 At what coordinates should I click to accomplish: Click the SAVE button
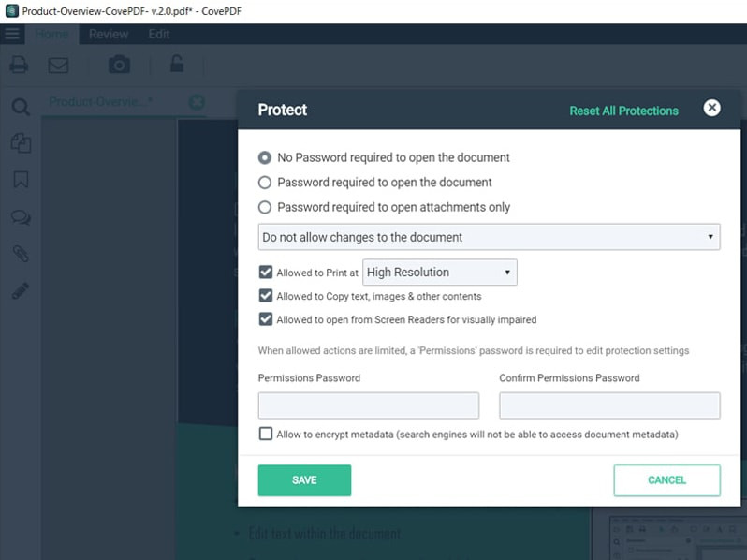coord(304,479)
